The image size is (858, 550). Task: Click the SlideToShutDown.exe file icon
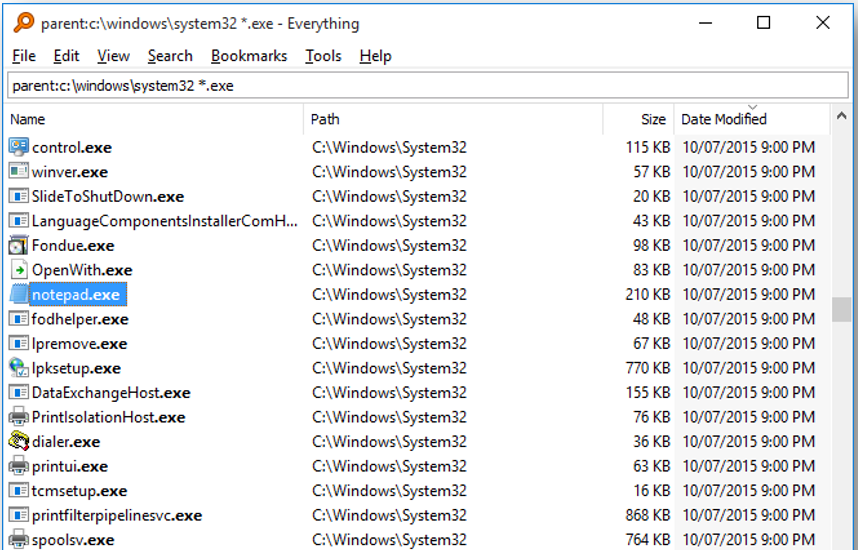19,196
